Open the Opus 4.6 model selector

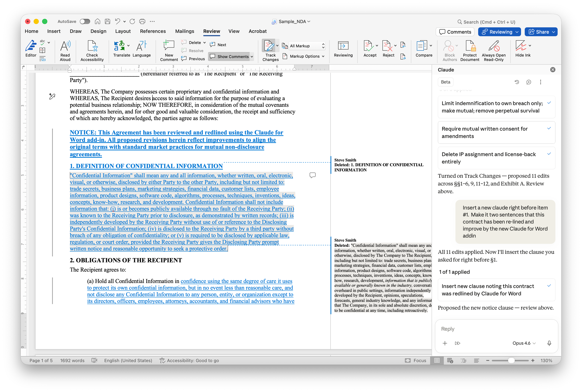[524, 343]
